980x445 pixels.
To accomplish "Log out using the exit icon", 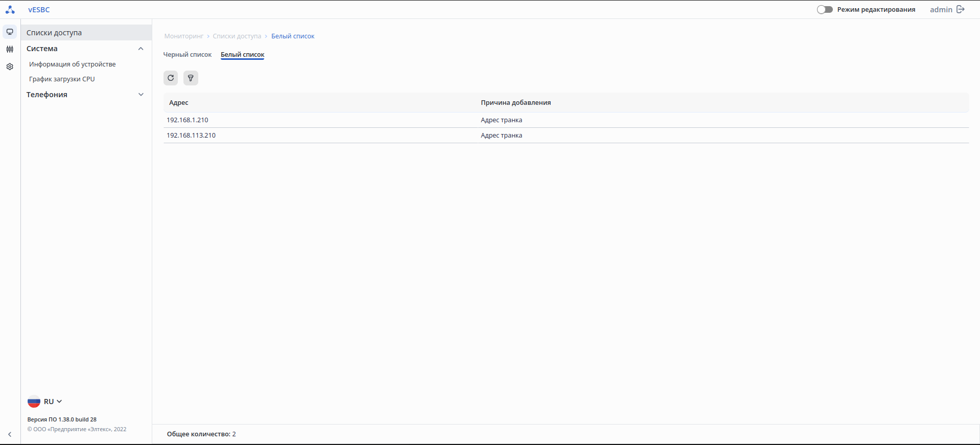I will coord(961,9).
